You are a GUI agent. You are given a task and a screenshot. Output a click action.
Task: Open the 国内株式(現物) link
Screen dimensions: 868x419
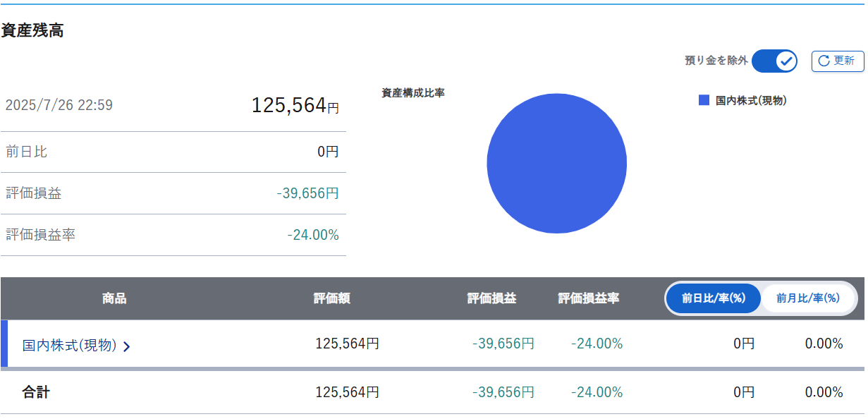69,345
